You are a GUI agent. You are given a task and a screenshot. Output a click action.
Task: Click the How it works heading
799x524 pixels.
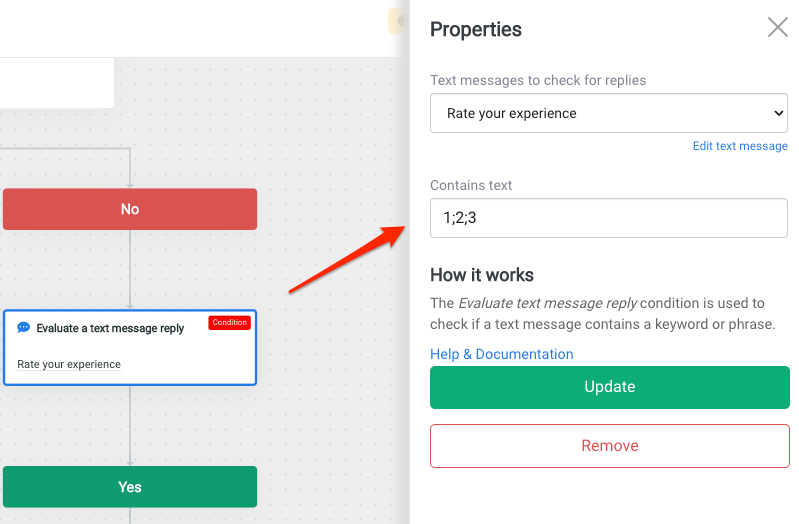tap(482, 275)
